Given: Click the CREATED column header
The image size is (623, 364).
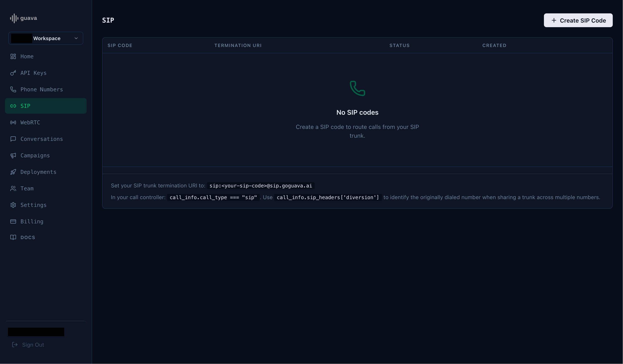Looking at the screenshot, I should tap(494, 45).
